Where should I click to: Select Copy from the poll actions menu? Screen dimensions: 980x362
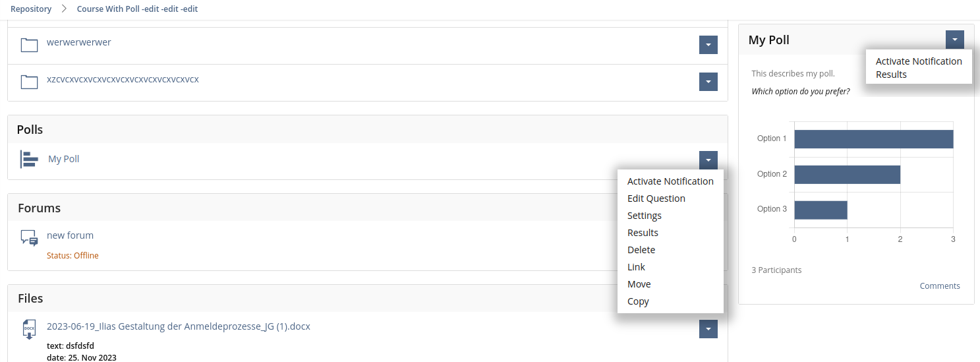tap(638, 301)
